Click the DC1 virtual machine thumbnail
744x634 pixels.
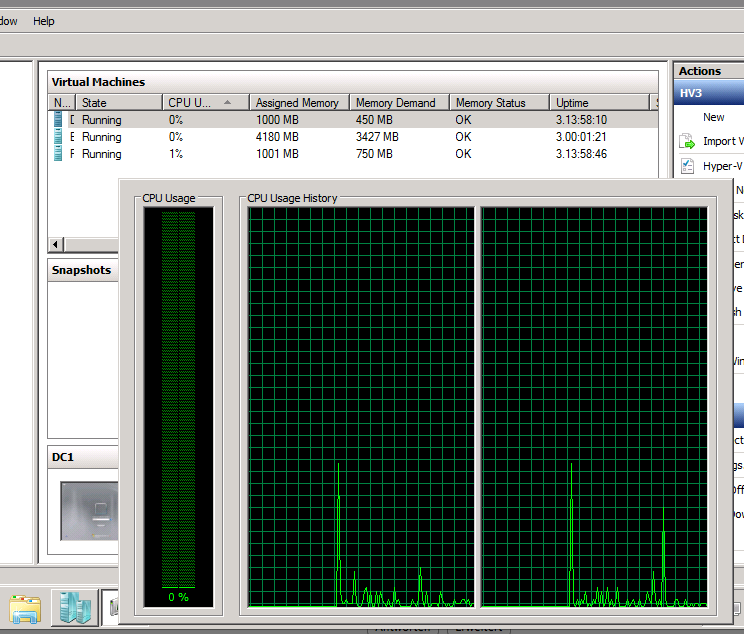89,511
